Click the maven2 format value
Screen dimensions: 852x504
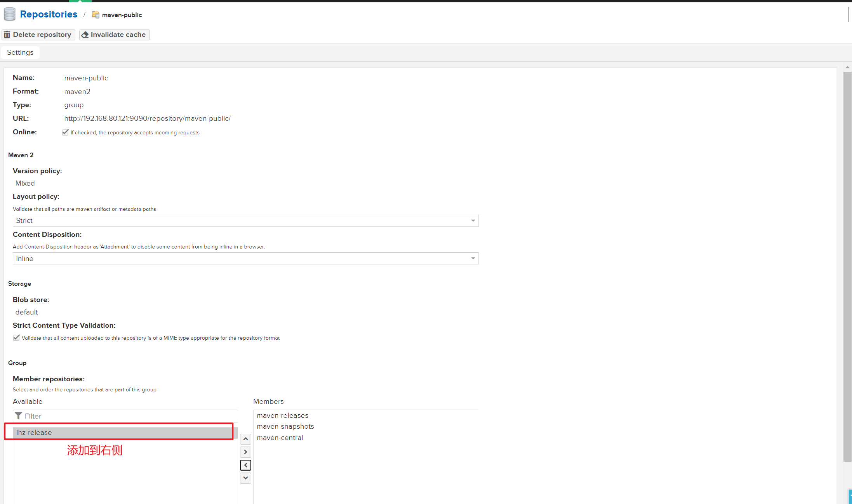coord(77,92)
